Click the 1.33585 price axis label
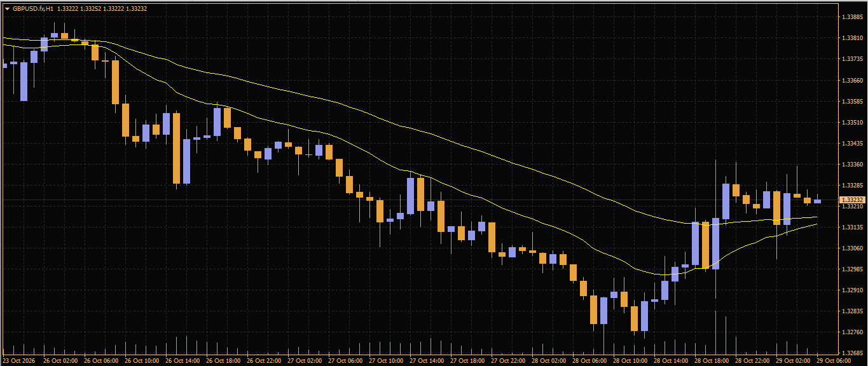868x366 pixels. pos(851,101)
